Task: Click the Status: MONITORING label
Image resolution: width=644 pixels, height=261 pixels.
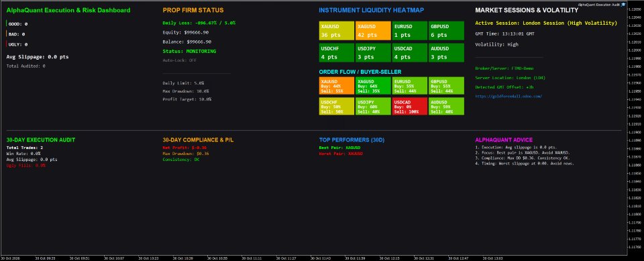Action: (189, 52)
